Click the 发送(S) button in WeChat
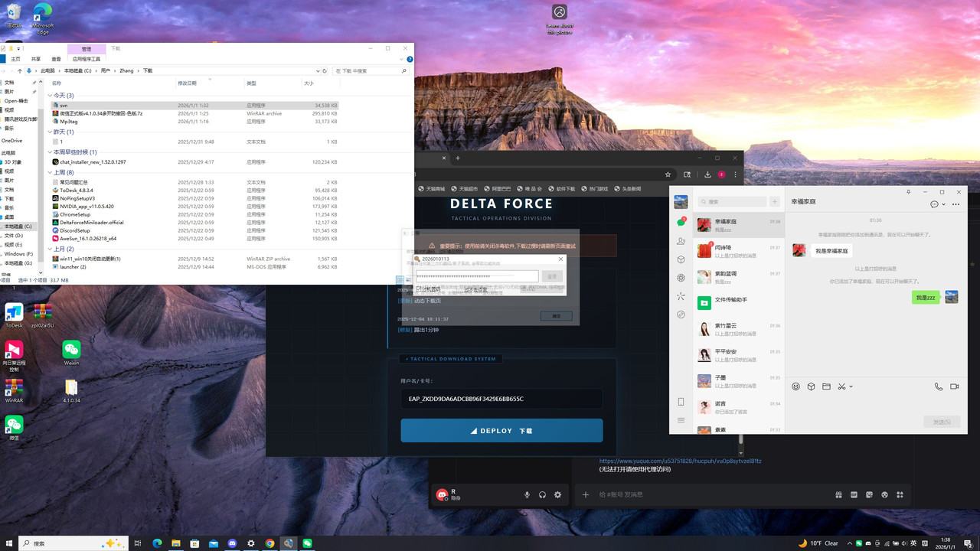Image resolution: width=980 pixels, height=551 pixels. click(x=942, y=422)
